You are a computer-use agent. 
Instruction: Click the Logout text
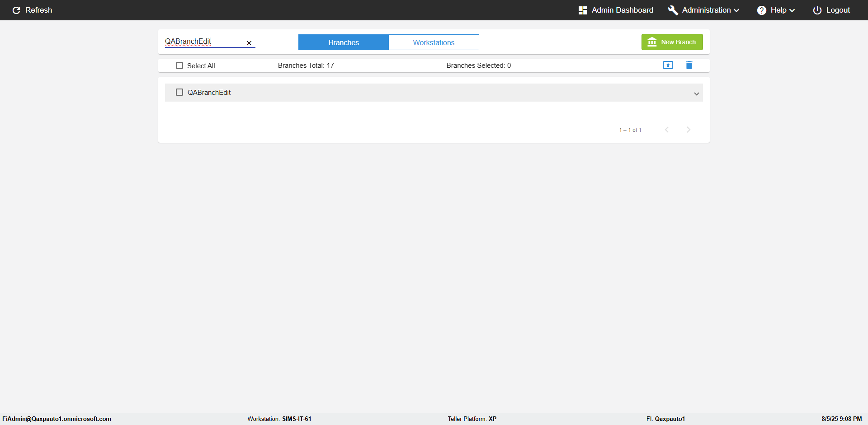tap(838, 10)
